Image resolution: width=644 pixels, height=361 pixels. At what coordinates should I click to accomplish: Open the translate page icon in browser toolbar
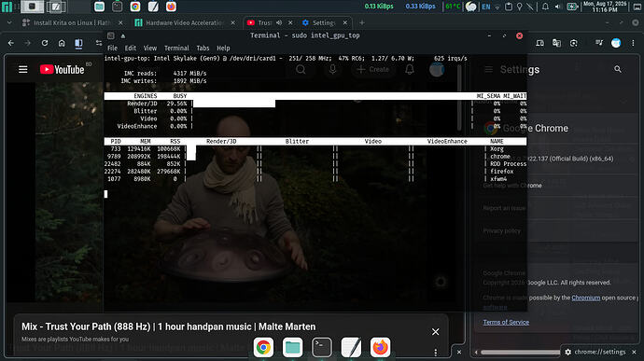point(556,43)
